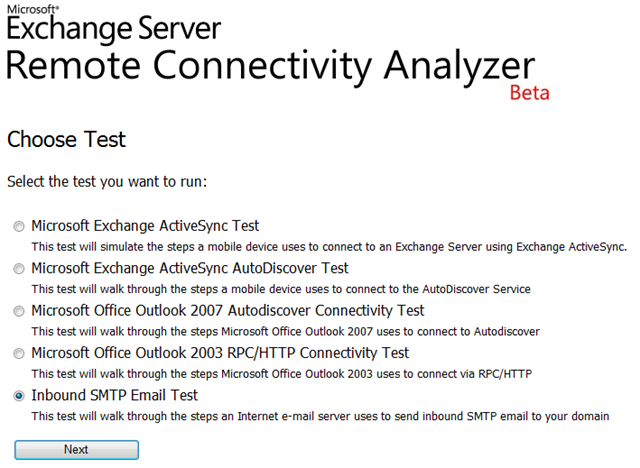Click the connect via RPC/HTTP description text
Image resolution: width=640 pixels, height=468 pixels.
click(x=282, y=374)
